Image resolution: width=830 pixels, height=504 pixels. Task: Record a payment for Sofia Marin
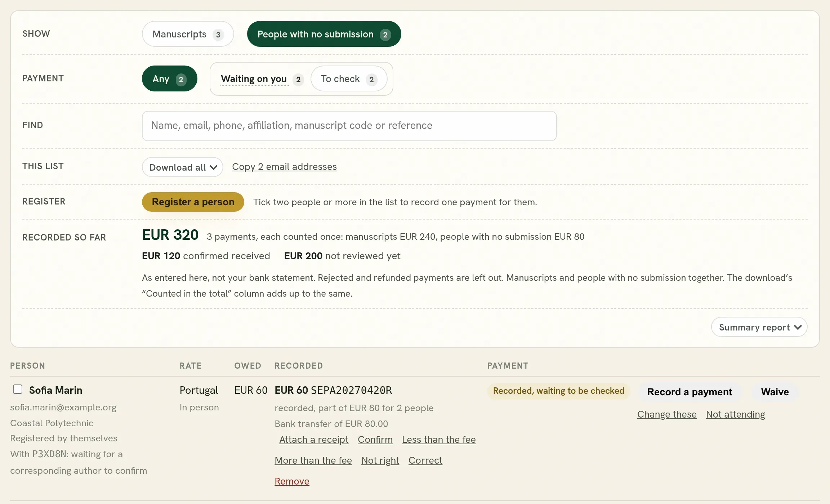pyautogui.click(x=690, y=392)
